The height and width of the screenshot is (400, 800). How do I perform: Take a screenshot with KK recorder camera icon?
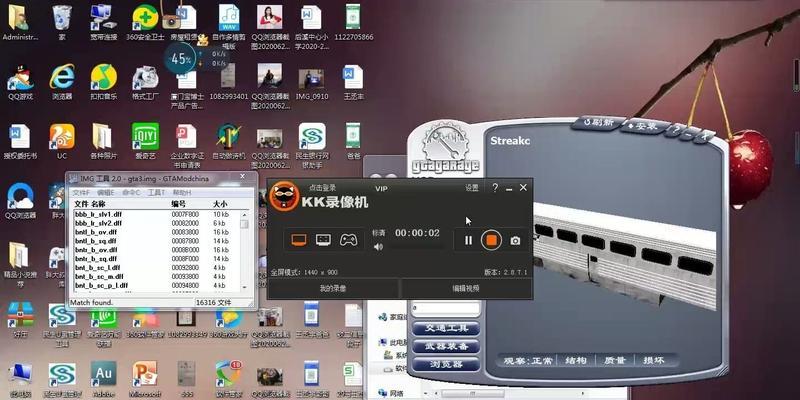[515, 241]
